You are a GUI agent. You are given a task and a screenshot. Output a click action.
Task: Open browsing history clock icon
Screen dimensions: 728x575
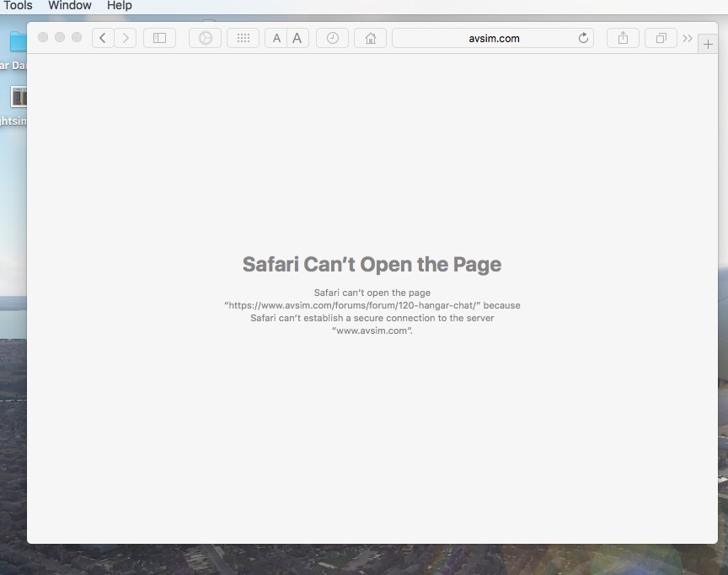[x=333, y=38]
